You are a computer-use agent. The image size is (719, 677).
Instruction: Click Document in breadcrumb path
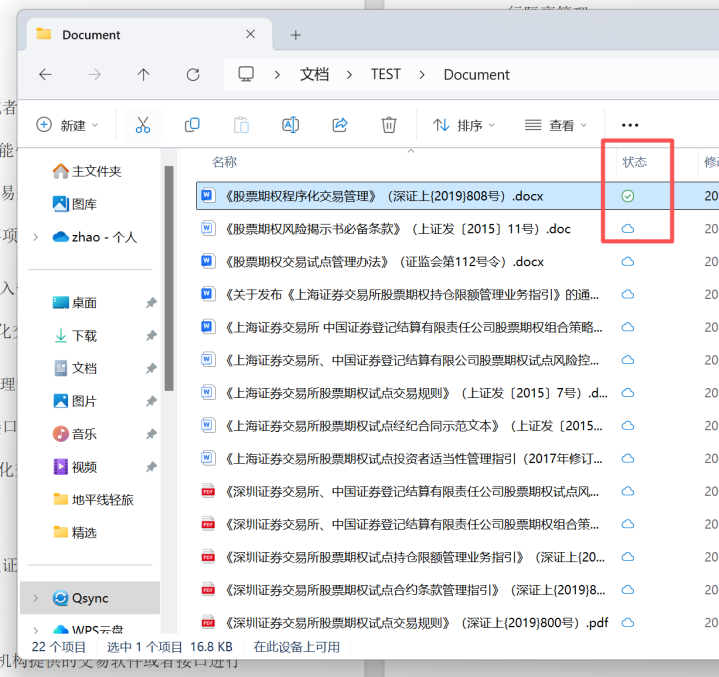476,74
